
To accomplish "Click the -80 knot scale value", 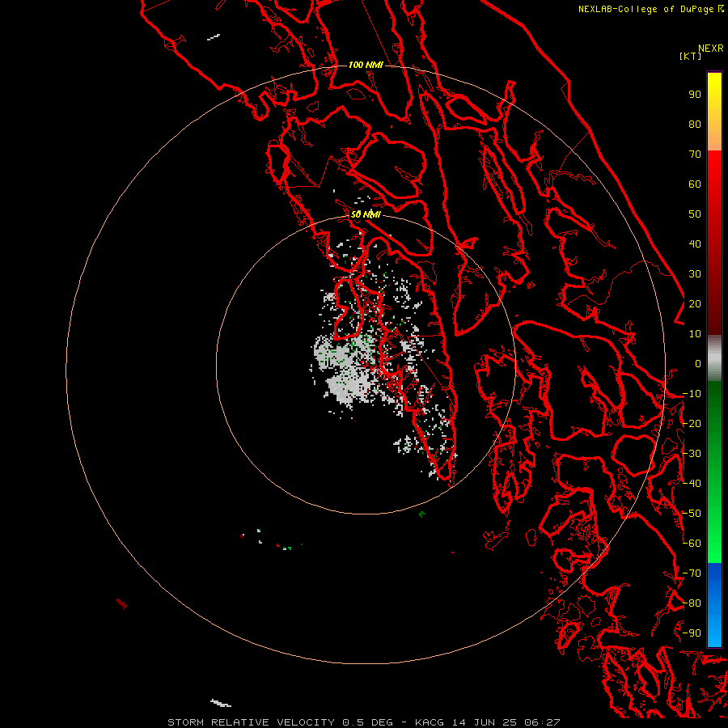I will coord(692,603).
